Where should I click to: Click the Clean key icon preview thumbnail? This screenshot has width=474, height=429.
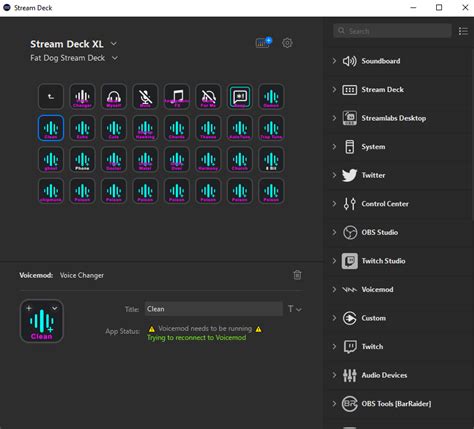tap(42, 321)
